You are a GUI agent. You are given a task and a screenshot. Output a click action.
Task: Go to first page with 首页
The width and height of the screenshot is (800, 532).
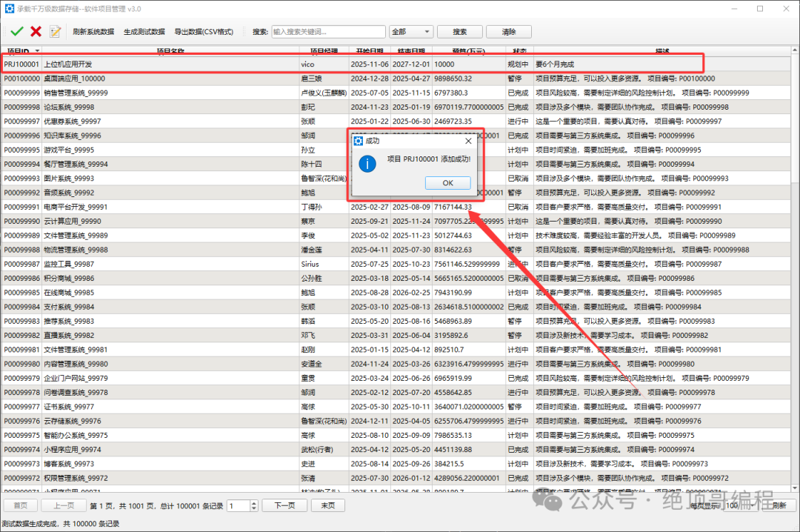(x=21, y=505)
